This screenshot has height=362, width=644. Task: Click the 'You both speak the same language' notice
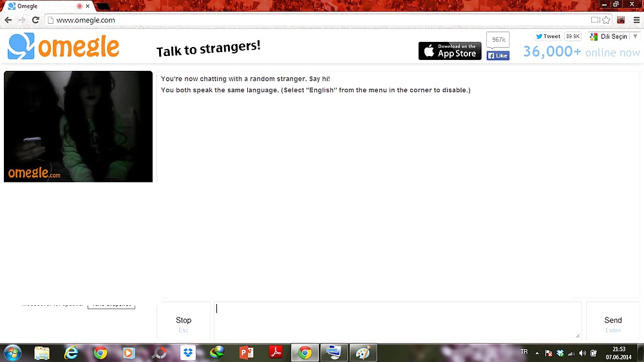pos(316,90)
